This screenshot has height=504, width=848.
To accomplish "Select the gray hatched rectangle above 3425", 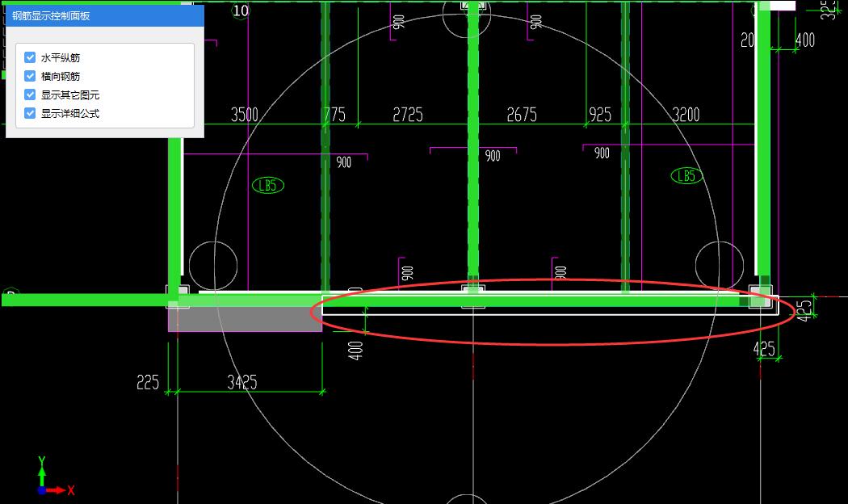I will click(245, 319).
